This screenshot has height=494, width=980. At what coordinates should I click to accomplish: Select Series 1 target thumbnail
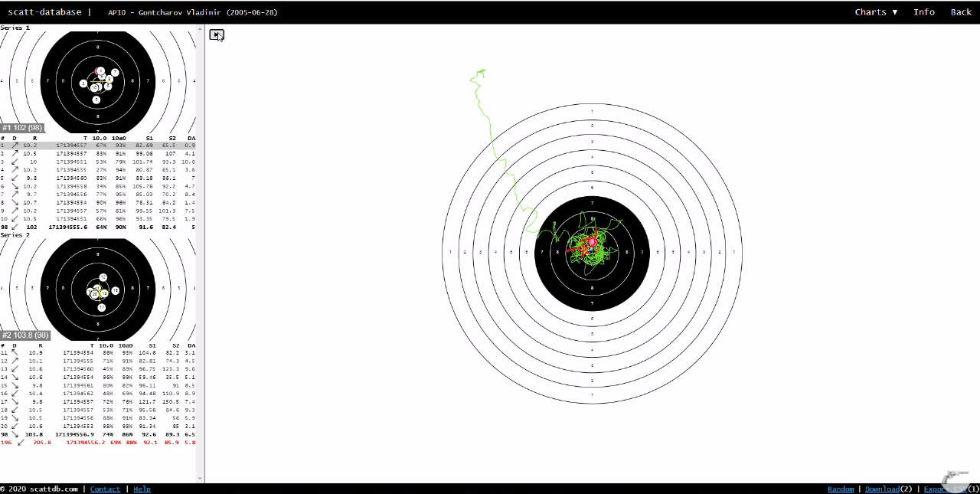[97, 80]
